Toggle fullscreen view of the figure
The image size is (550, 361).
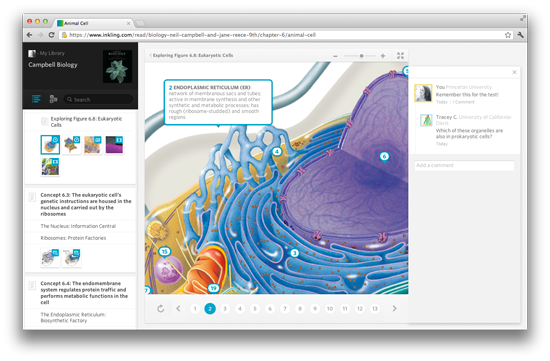(x=400, y=55)
